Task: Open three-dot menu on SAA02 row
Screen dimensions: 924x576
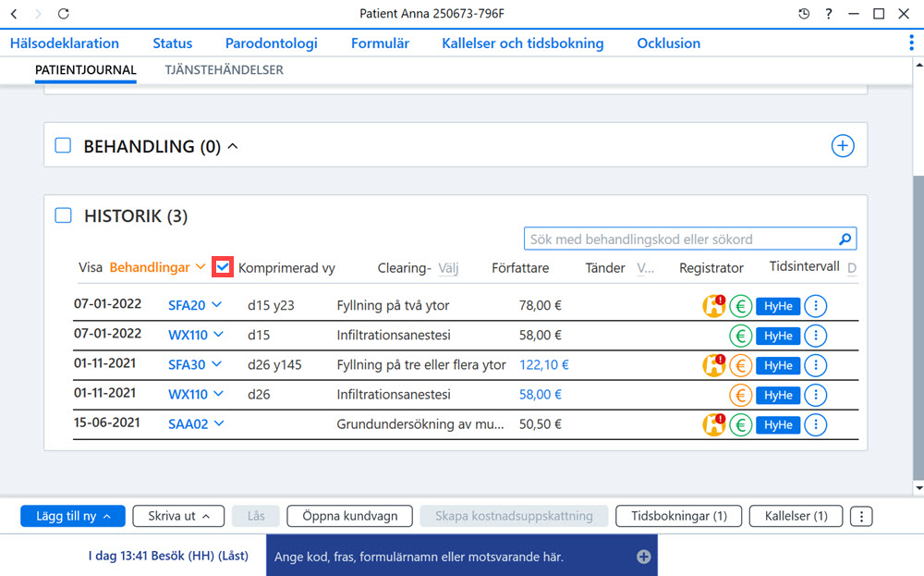Action: [x=816, y=424]
